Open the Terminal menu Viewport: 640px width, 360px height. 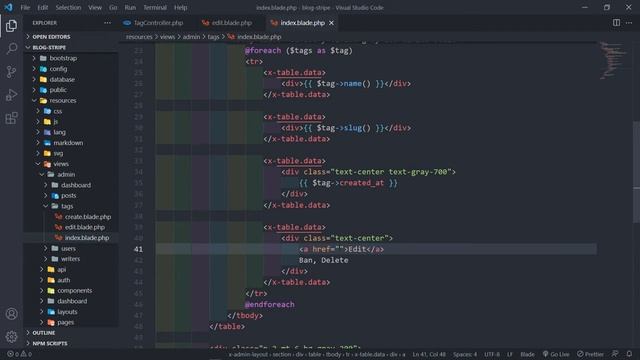click(x=155, y=7)
